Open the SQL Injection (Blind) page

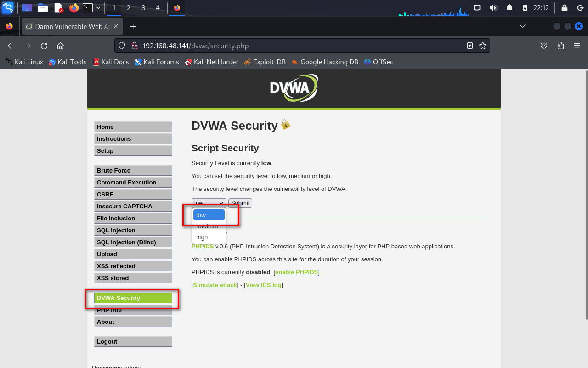[x=133, y=242]
